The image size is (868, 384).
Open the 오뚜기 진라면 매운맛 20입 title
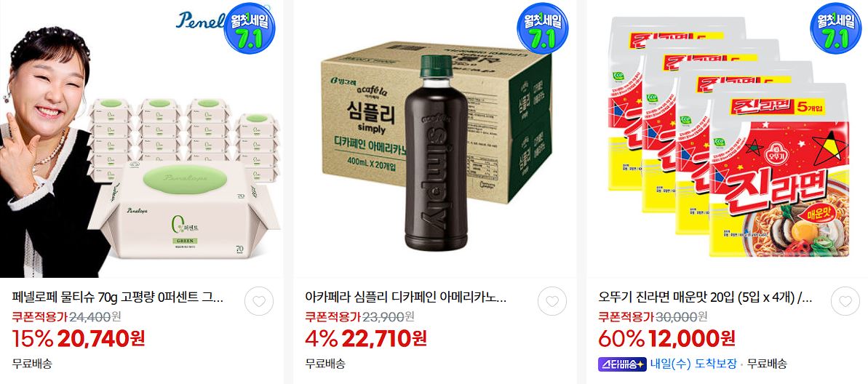pos(705,297)
